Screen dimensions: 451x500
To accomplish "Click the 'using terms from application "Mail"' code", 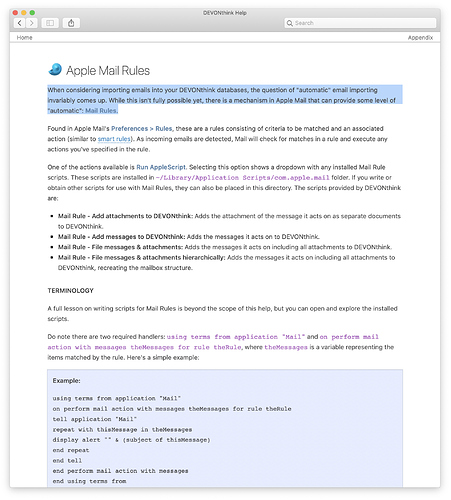I will (236, 337).
